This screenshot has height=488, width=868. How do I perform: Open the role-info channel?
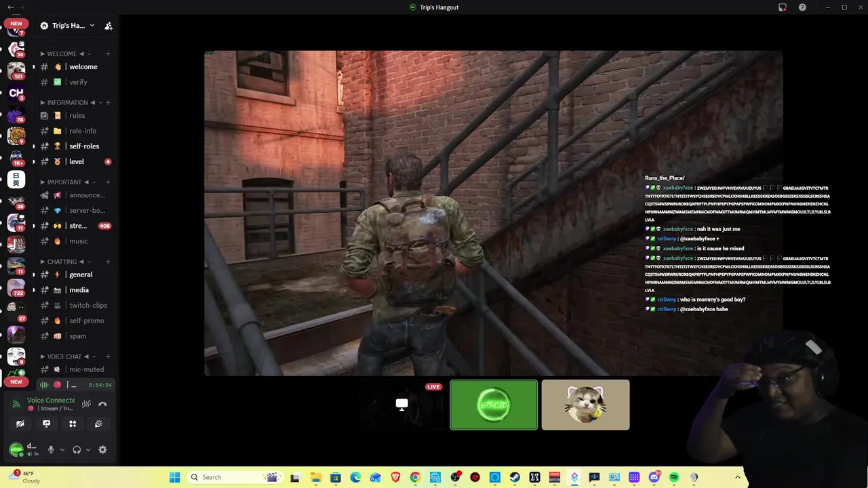(x=75, y=131)
